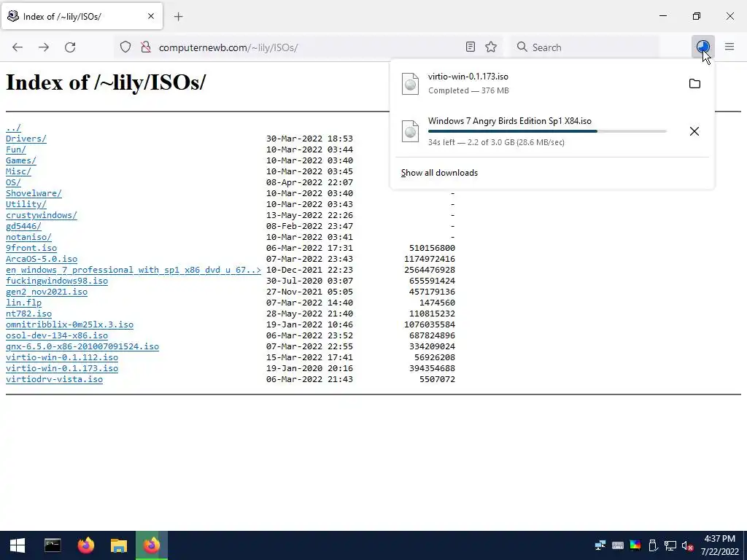
Task: Download gen2_nov2021.iso
Action: (x=47, y=292)
